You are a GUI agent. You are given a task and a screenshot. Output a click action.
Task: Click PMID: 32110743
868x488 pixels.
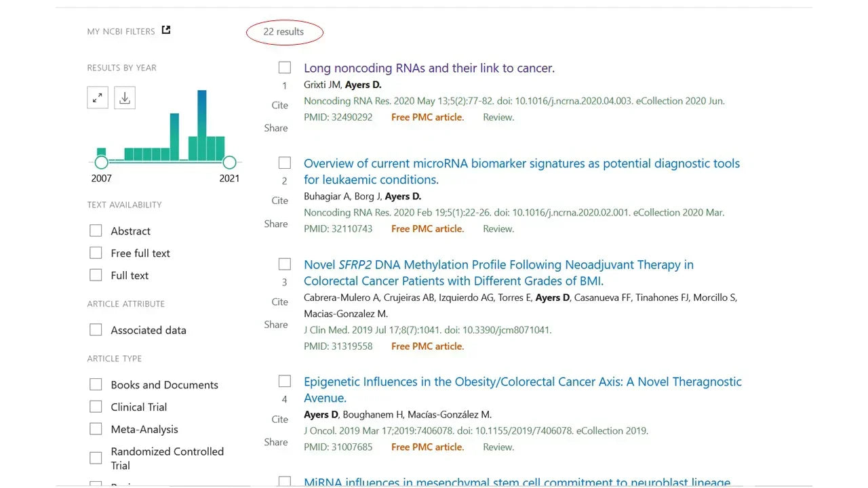(x=338, y=229)
